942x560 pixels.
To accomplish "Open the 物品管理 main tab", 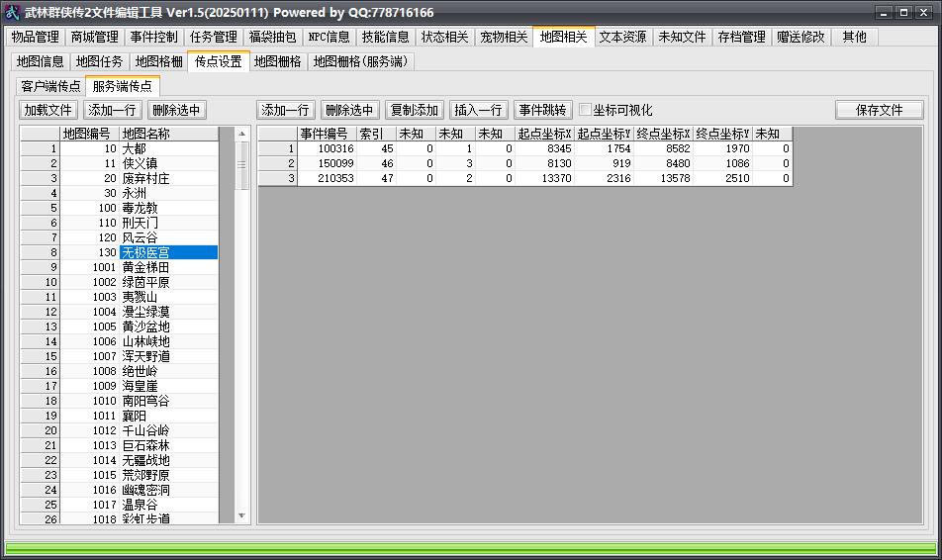I will (35, 38).
